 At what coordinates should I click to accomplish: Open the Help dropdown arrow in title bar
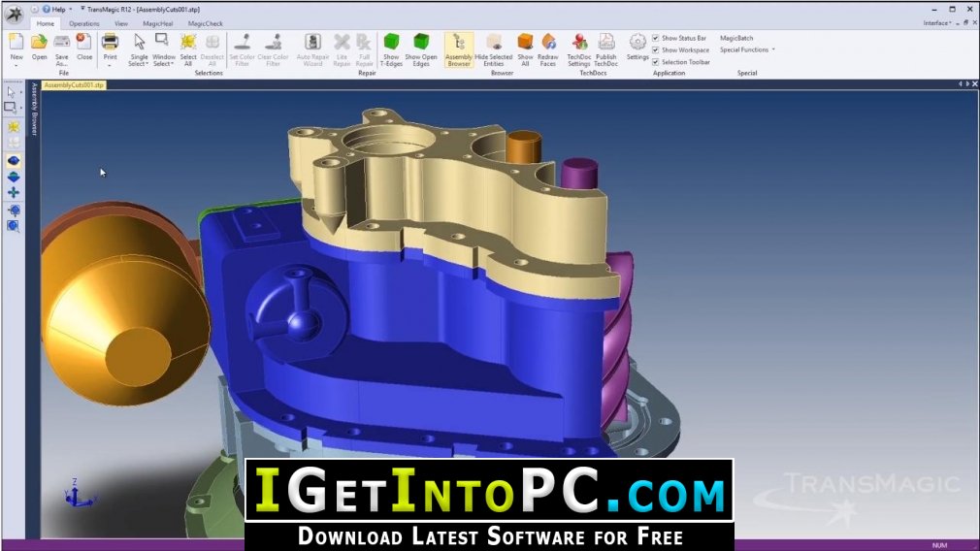click(70, 10)
